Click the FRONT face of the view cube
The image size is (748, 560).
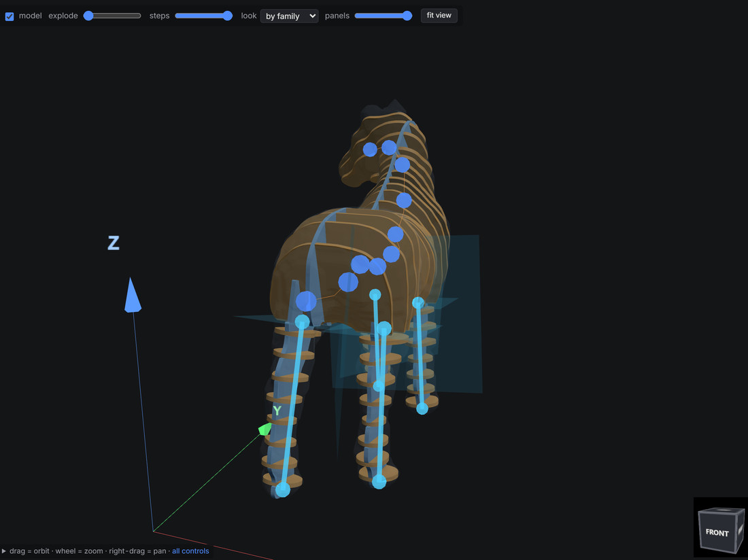(717, 532)
